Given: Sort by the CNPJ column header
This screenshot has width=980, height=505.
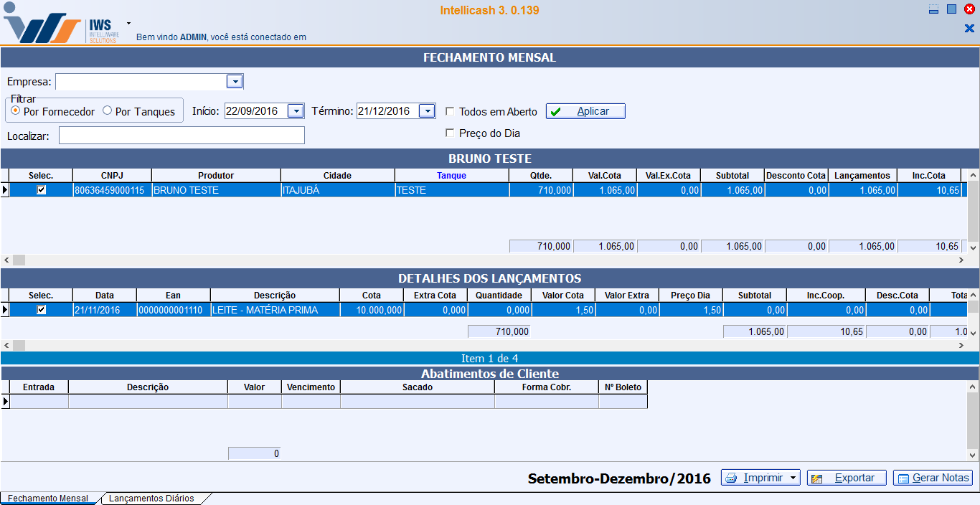Looking at the screenshot, I should click(112, 176).
